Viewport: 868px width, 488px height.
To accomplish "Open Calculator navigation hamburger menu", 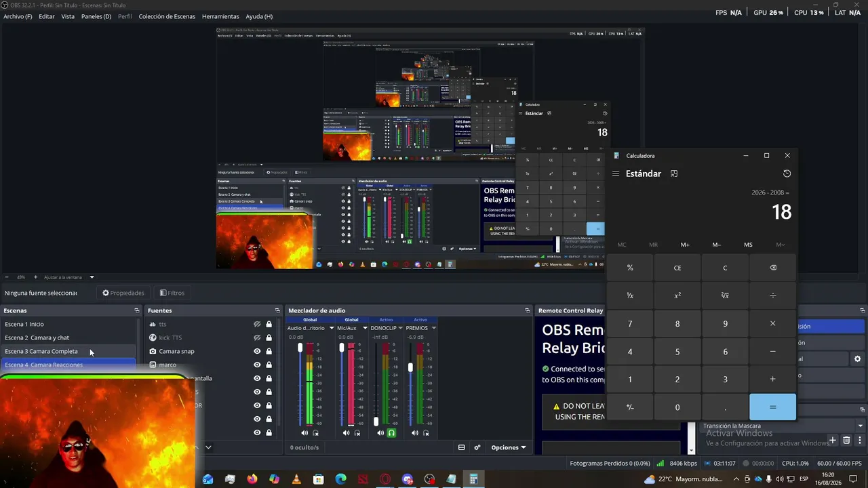I will [616, 174].
